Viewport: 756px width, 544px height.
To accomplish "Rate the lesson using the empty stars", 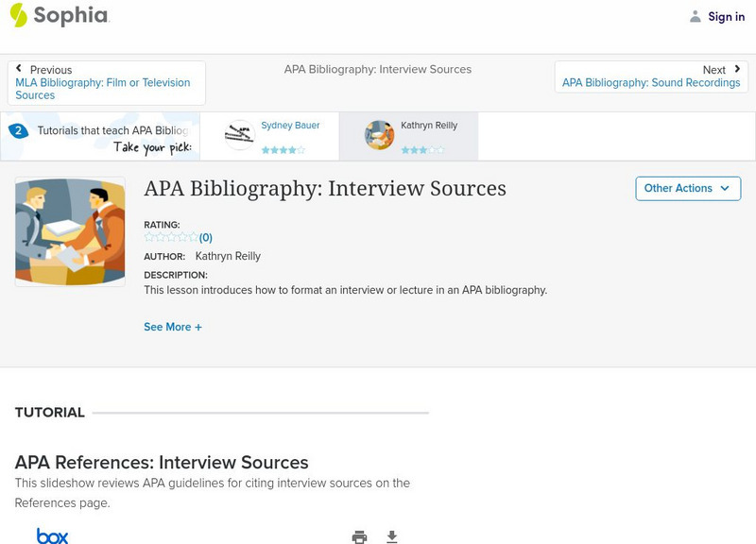I will tap(171, 238).
